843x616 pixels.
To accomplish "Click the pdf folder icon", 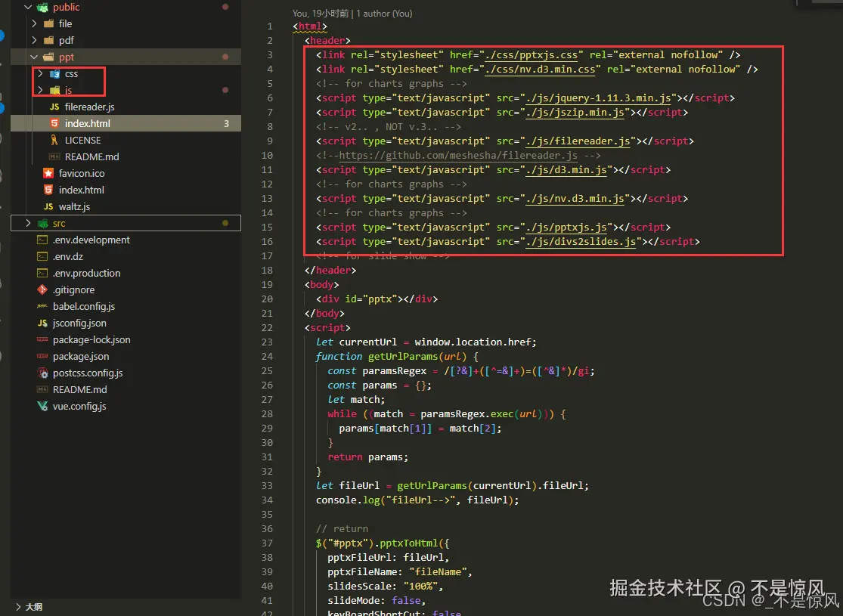I will click(48, 40).
